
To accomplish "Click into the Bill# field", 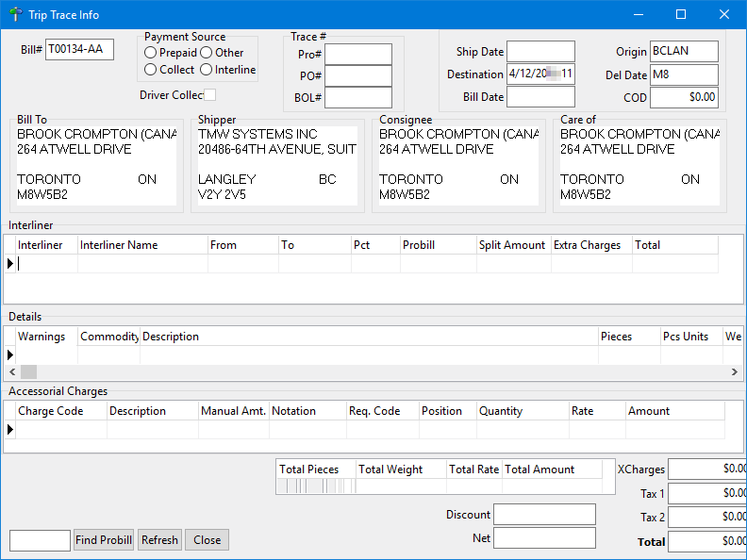I will [79, 50].
